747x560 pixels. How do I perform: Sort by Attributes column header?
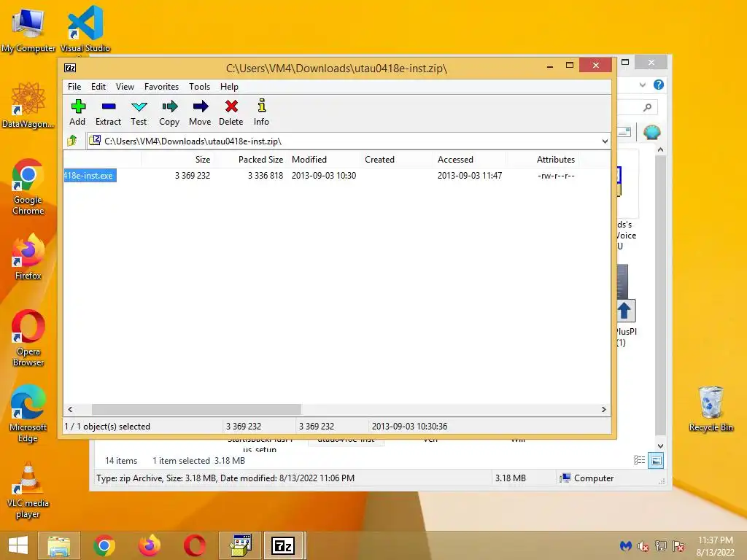(x=543, y=160)
